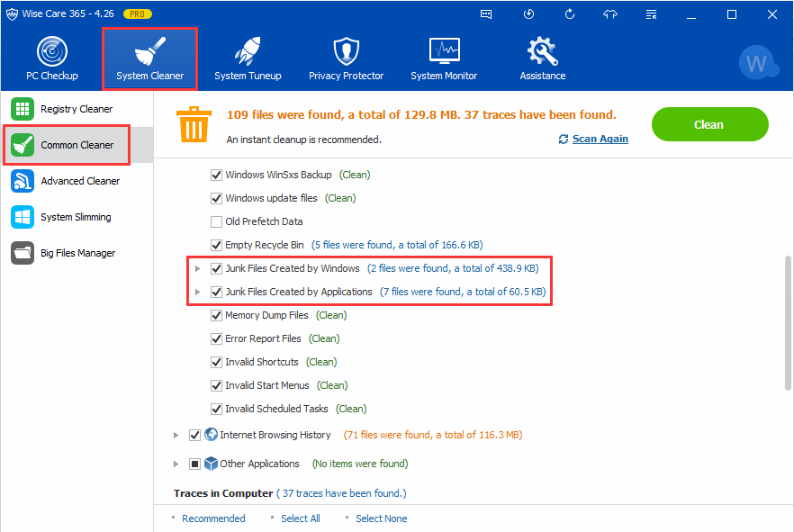The width and height of the screenshot is (794, 532).
Task: Click the vertical scrollbar thumb
Action: [x=788, y=323]
